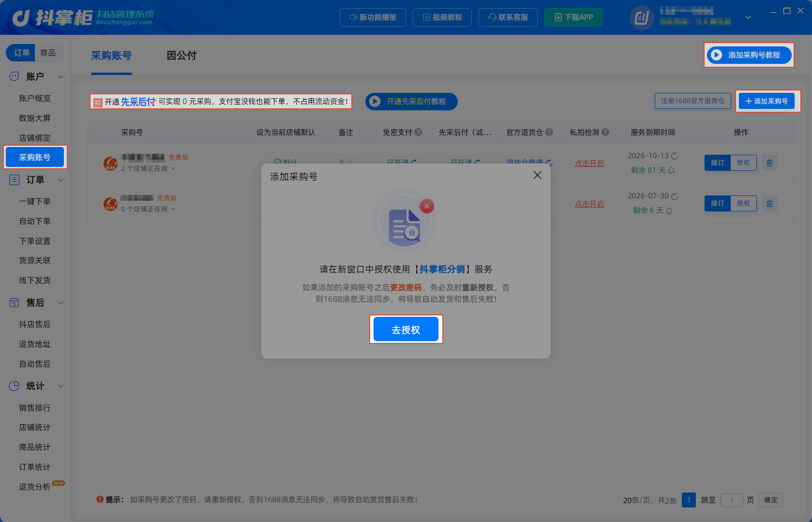Close the 添加采购号 dialog
Viewport: 812px width, 522px height.
(x=537, y=175)
